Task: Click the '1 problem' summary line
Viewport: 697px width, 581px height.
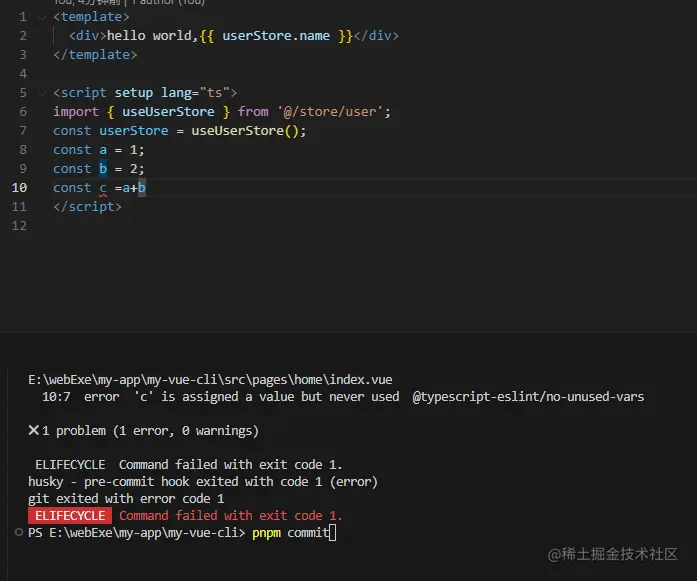Action: tap(144, 431)
